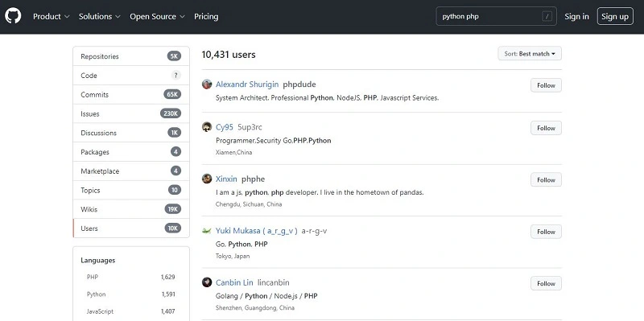Focus the search box containing python php
The height and width of the screenshot is (321, 644).
pos(496,16)
